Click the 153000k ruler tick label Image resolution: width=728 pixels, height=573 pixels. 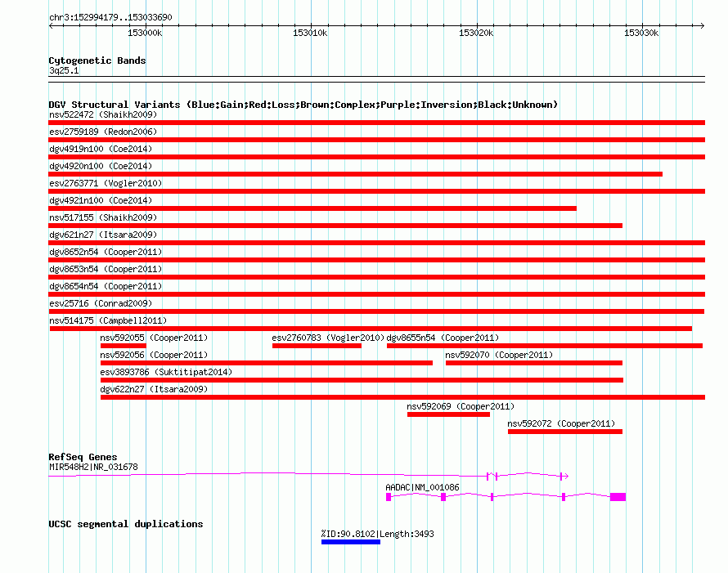145,33
